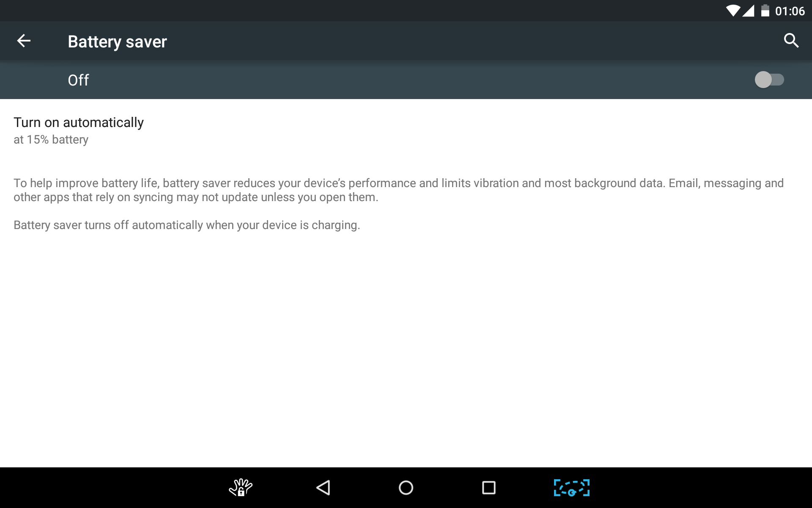812x508 pixels.
Task: Go to the home screen circle button
Action: pos(406,488)
